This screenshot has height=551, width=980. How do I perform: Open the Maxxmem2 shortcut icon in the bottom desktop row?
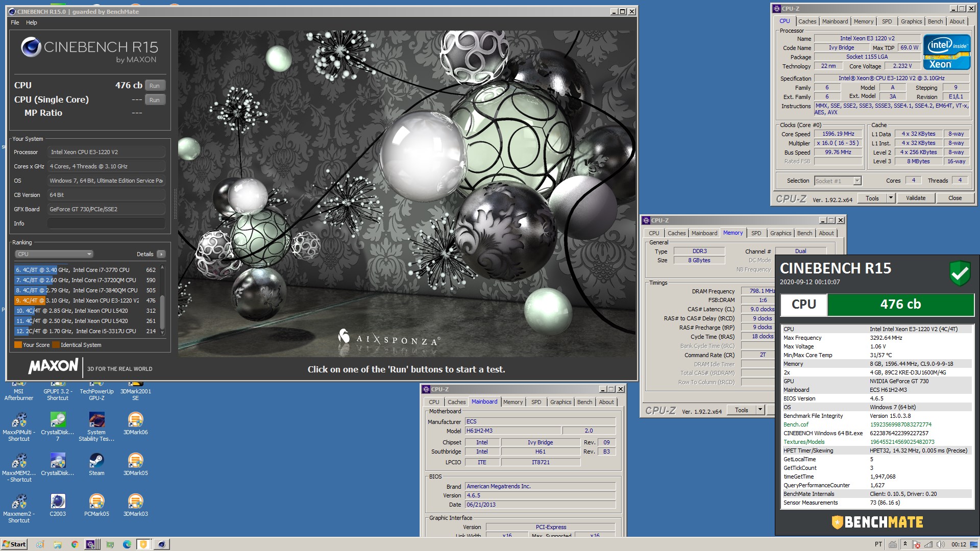coord(19,509)
